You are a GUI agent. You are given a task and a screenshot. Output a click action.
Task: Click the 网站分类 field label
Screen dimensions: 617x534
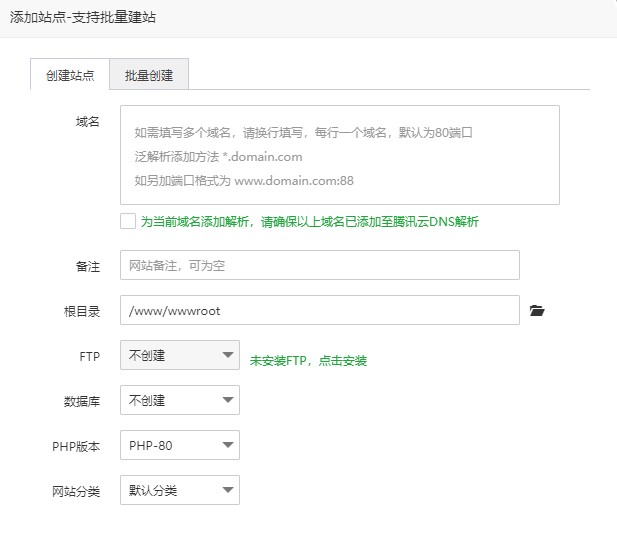[76, 491]
